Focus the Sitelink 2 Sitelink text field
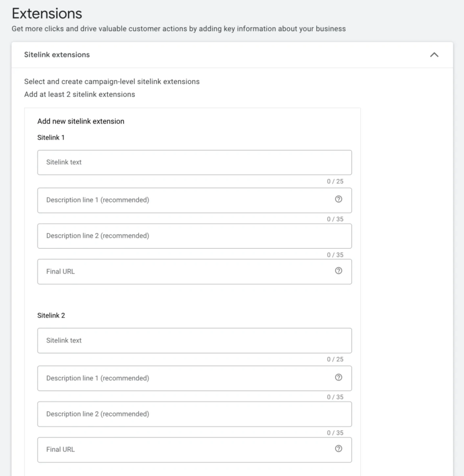The image size is (464, 476). [194, 340]
